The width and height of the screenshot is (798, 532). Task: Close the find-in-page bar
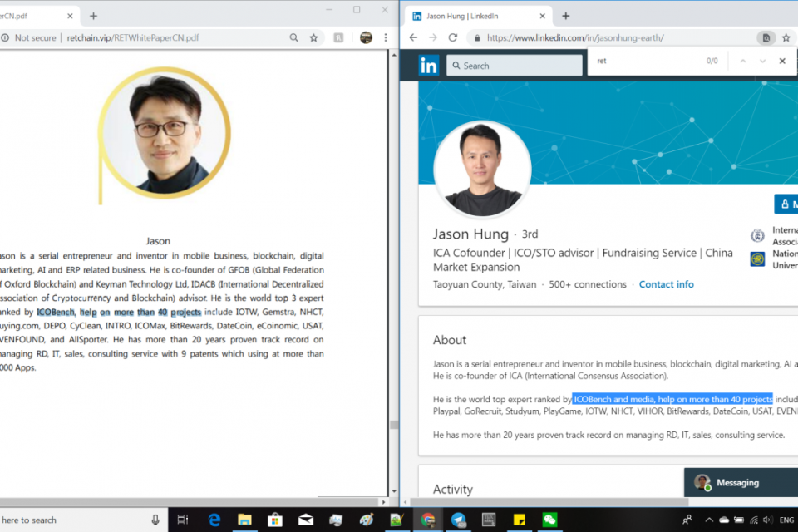[x=782, y=61]
